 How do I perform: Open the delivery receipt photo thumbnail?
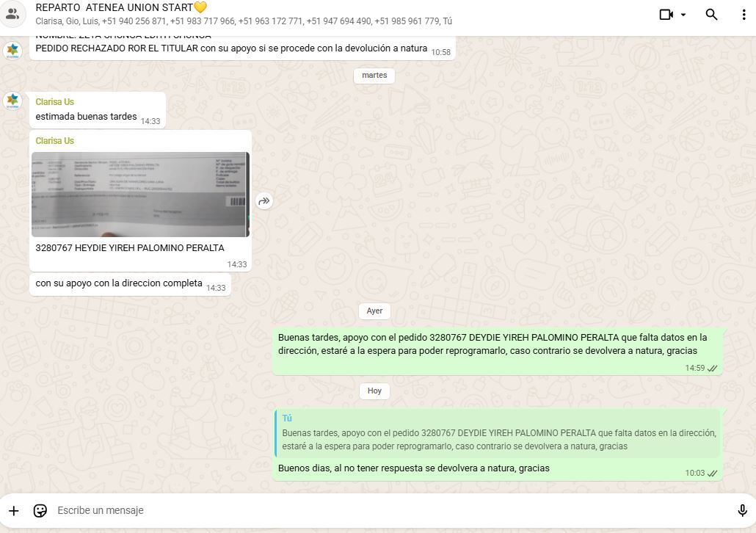[140, 194]
